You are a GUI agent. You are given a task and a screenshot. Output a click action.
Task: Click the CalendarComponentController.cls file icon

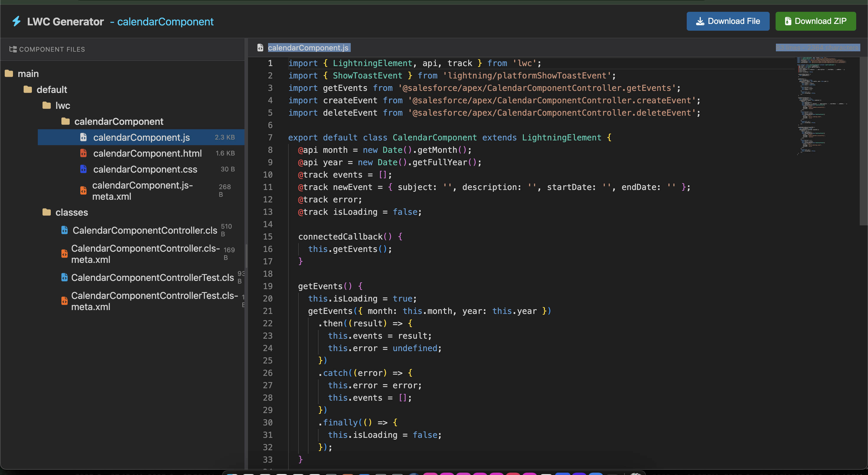(x=64, y=230)
